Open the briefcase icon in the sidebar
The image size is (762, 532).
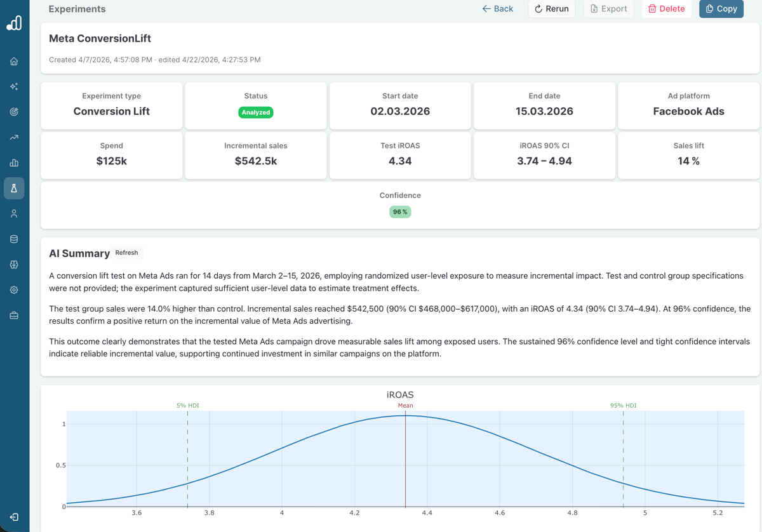pyautogui.click(x=14, y=316)
